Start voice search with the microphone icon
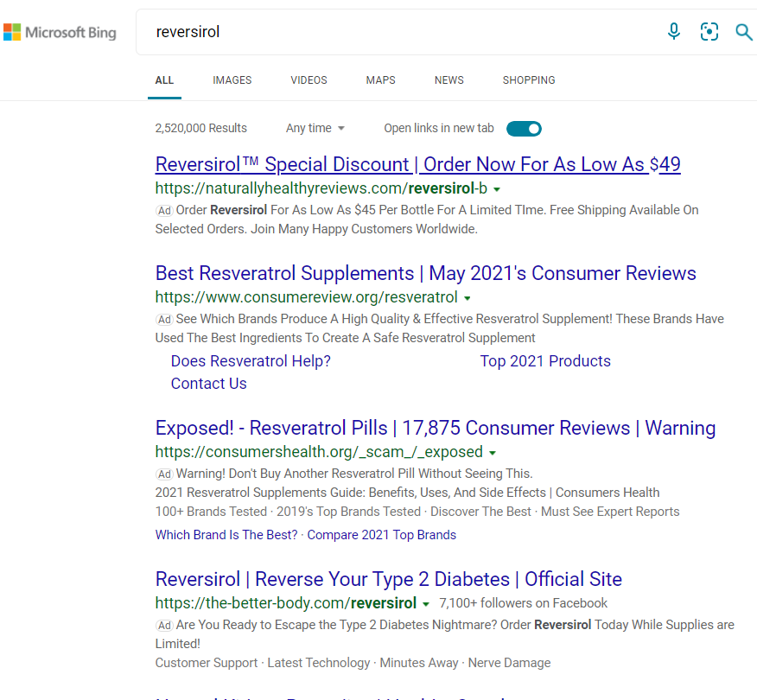 pos(674,32)
